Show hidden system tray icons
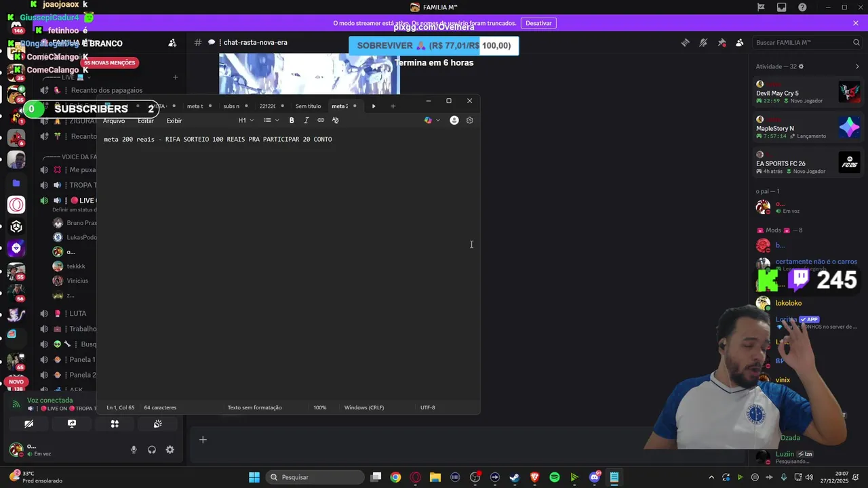Viewport: 868px width, 488px height. click(x=711, y=477)
